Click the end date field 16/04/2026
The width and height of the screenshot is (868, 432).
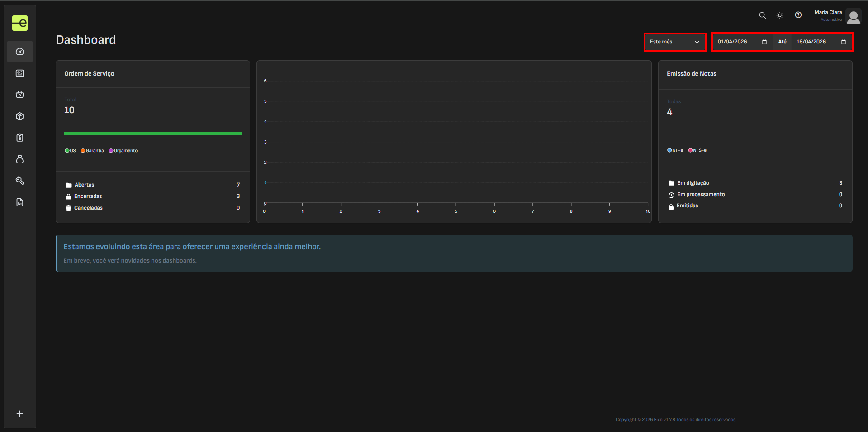pos(821,42)
